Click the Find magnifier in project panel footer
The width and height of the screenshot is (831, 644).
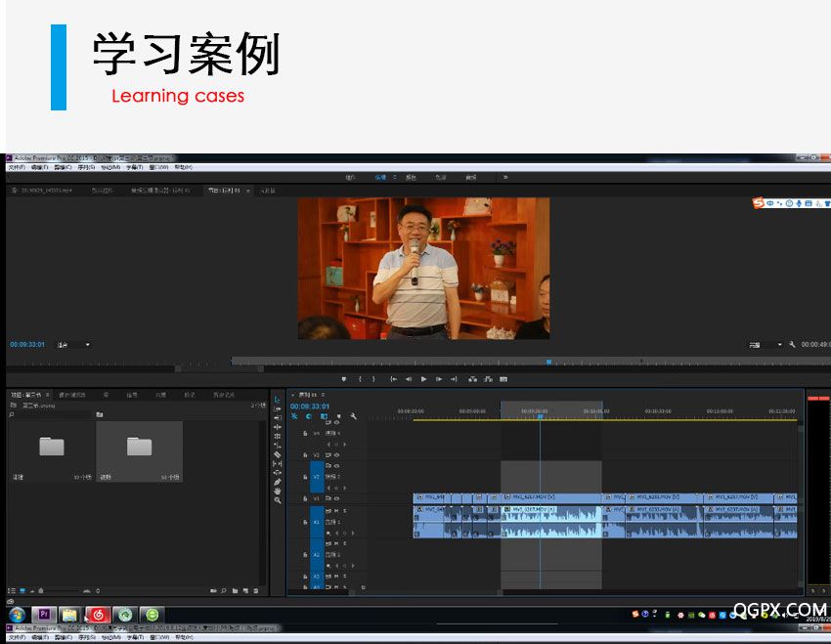224,590
